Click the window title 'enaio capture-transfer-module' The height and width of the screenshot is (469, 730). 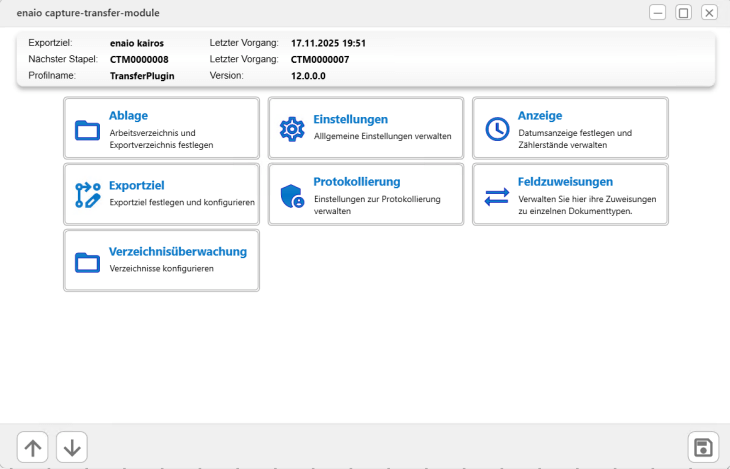click(88, 13)
